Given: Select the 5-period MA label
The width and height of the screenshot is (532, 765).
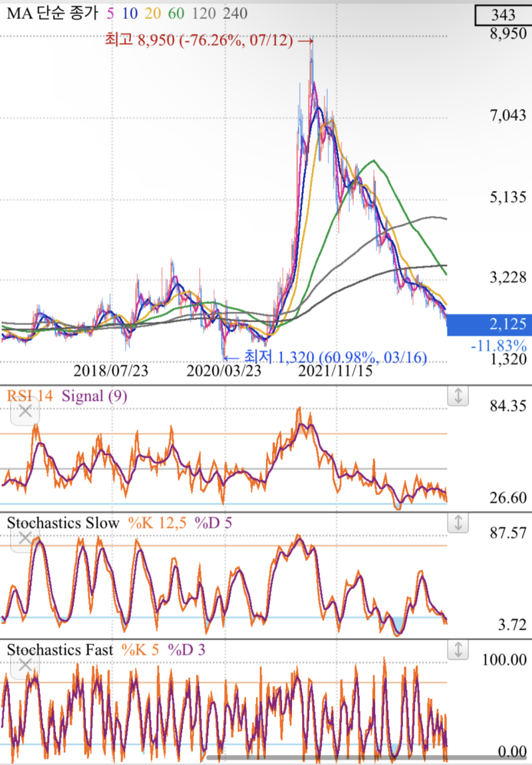Looking at the screenshot, I should click(110, 13).
